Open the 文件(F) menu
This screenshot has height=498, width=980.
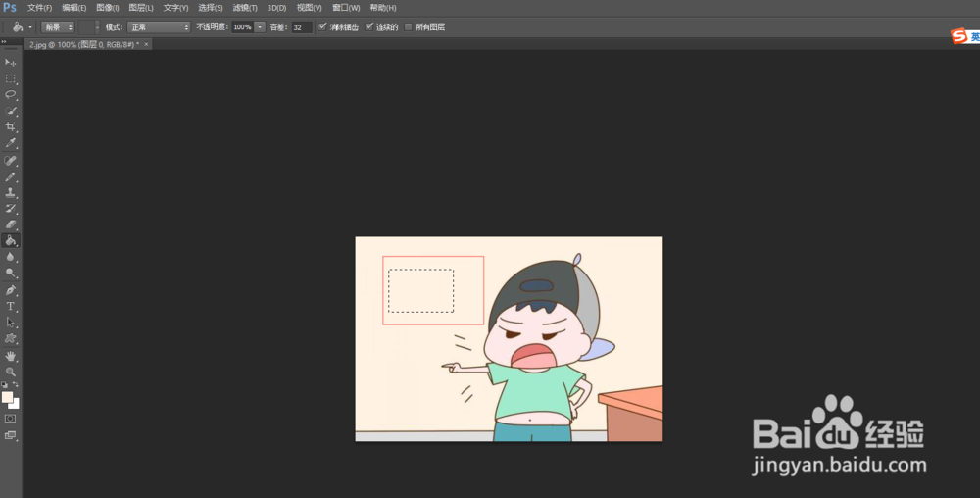click(39, 8)
